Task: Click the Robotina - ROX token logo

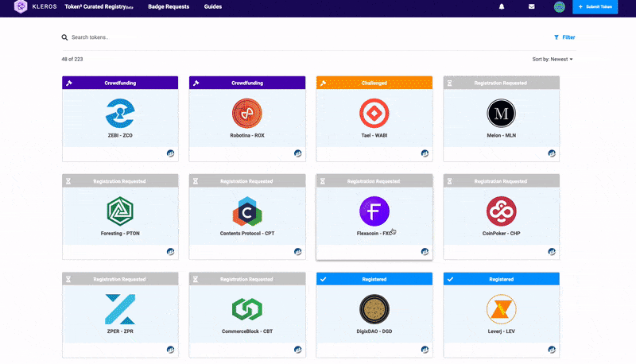Action: point(247,113)
